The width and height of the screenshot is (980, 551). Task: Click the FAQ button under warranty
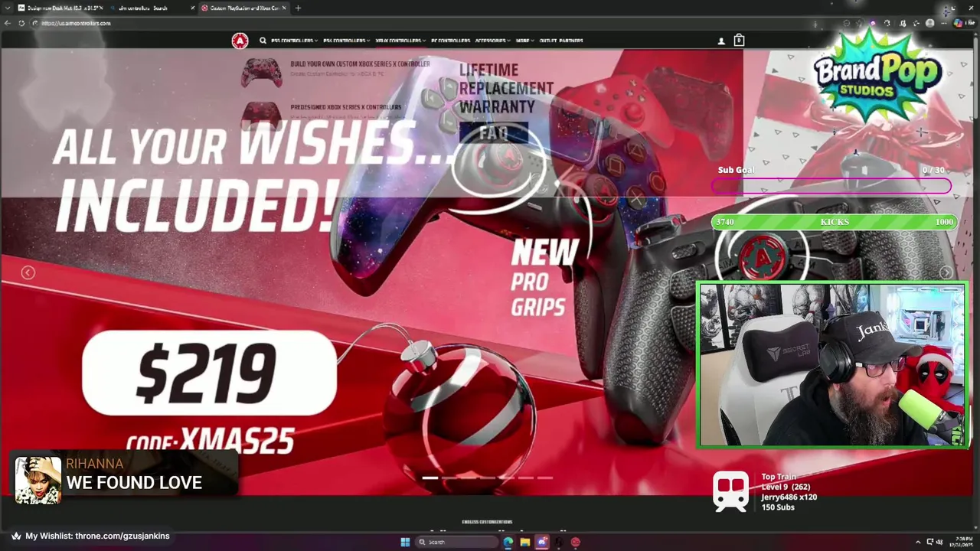[494, 133]
